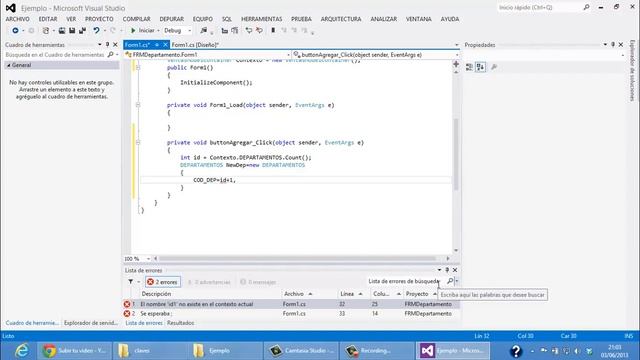640x360 pixels.
Task: Close the Form1.cs code tab
Action: click(x=165, y=45)
